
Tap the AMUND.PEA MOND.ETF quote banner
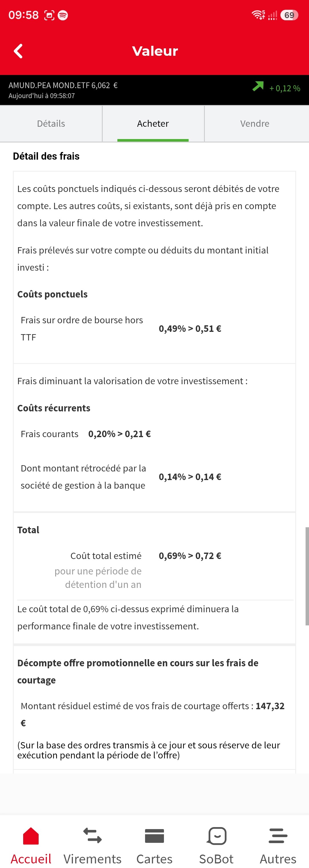pos(154,90)
